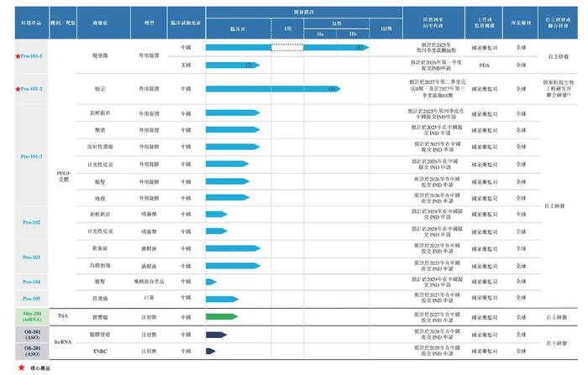Click the lncRNA mechanism cell
Image resolution: width=588 pixels, height=375 pixels.
pyautogui.click(x=64, y=342)
